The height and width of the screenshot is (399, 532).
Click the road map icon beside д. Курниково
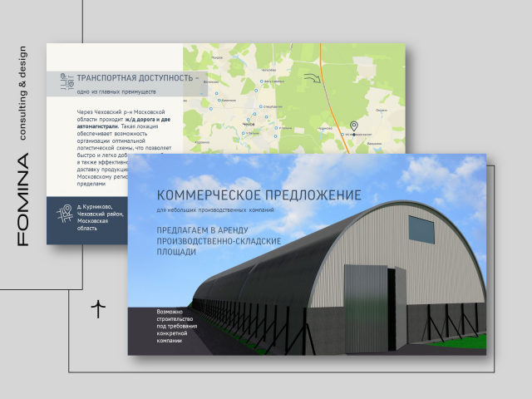(x=65, y=214)
